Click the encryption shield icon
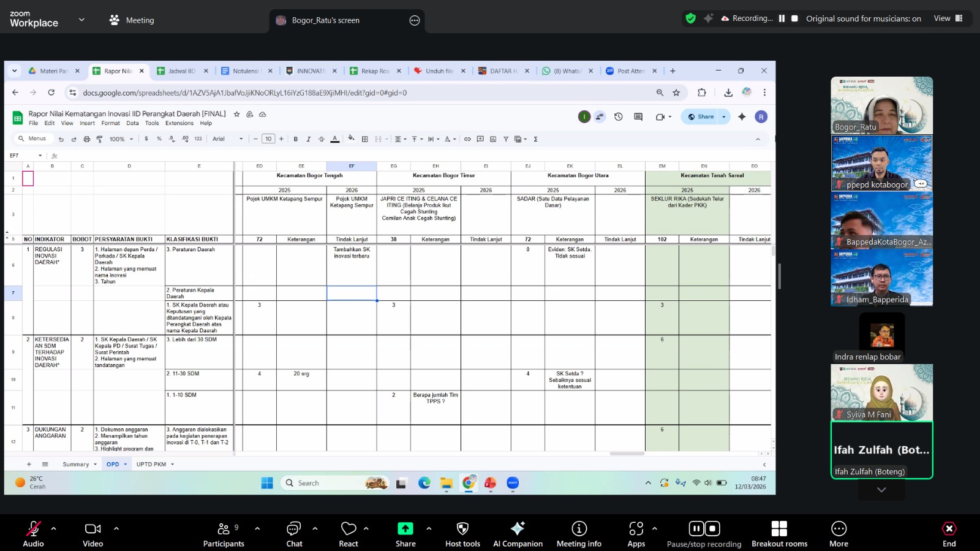Screen dimensions: 980x551 point(691,18)
